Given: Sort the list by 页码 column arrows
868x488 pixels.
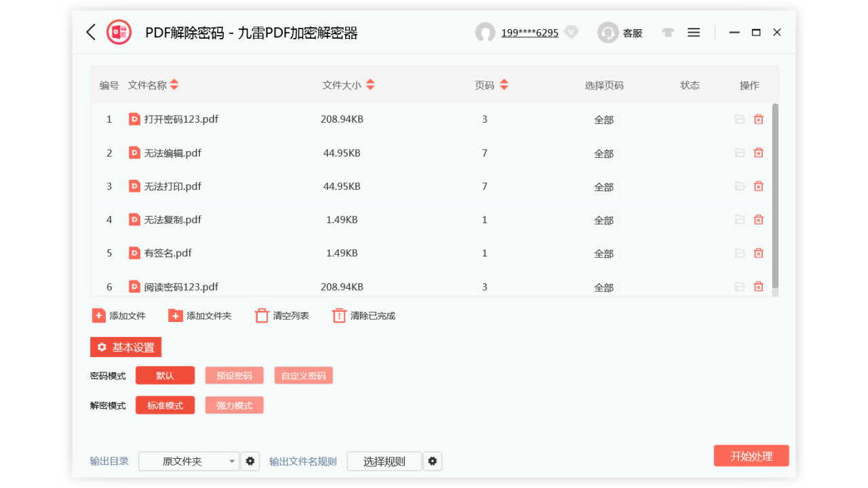Looking at the screenshot, I should [x=504, y=85].
